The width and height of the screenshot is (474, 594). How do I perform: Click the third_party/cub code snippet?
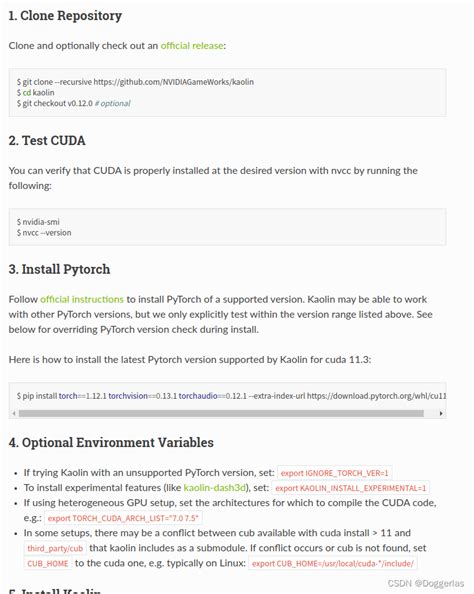pos(55,548)
